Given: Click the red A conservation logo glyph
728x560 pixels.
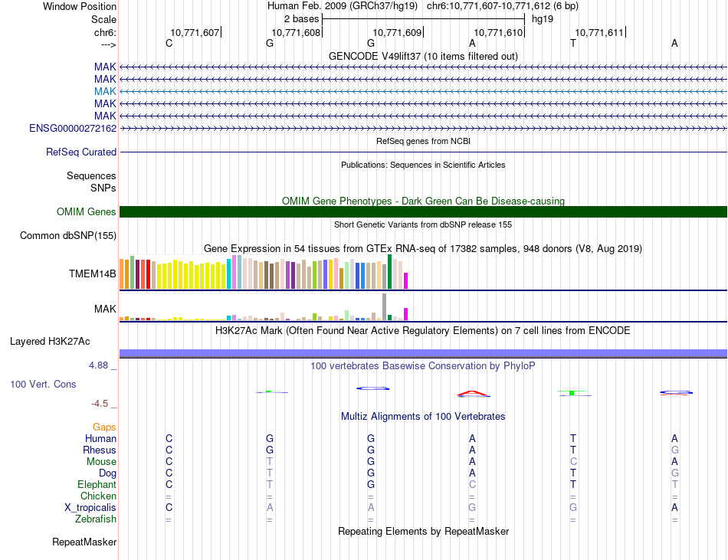Looking at the screenshot, I should pos(473,394).
